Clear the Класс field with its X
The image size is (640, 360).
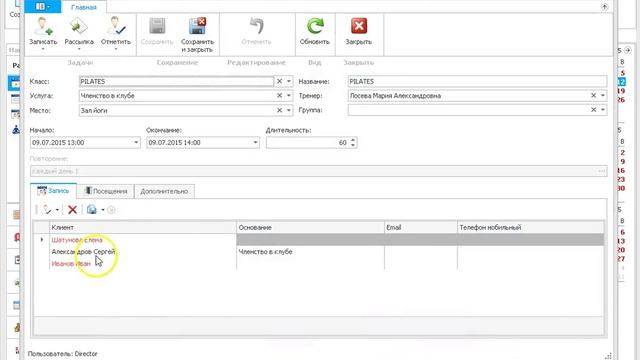280,81
